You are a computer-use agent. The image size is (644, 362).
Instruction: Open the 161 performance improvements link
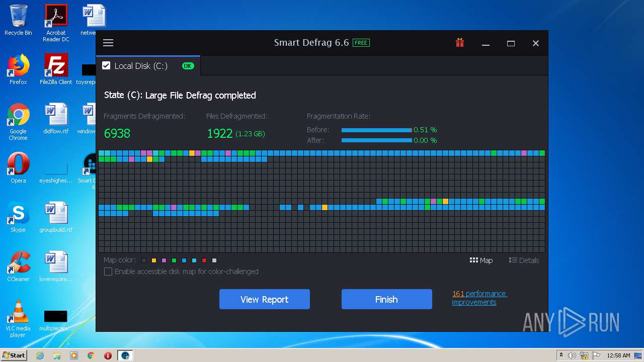coord(479,298)
